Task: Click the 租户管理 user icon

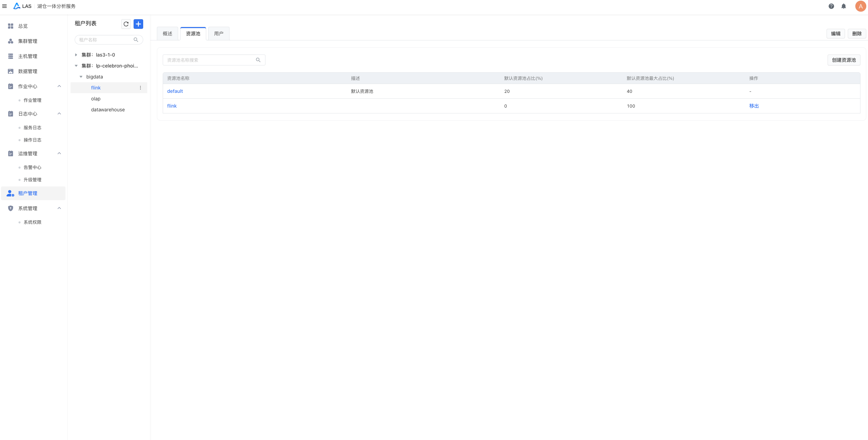Action: click(x=11, y=193)
